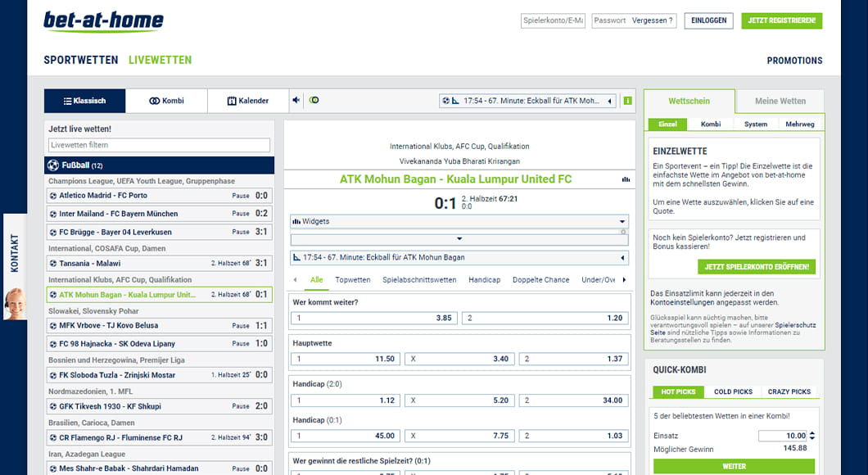This screenshot has height=475, width=868.
Task: Select the Spielabschnittswetten tab
Action: pos(419,280)
